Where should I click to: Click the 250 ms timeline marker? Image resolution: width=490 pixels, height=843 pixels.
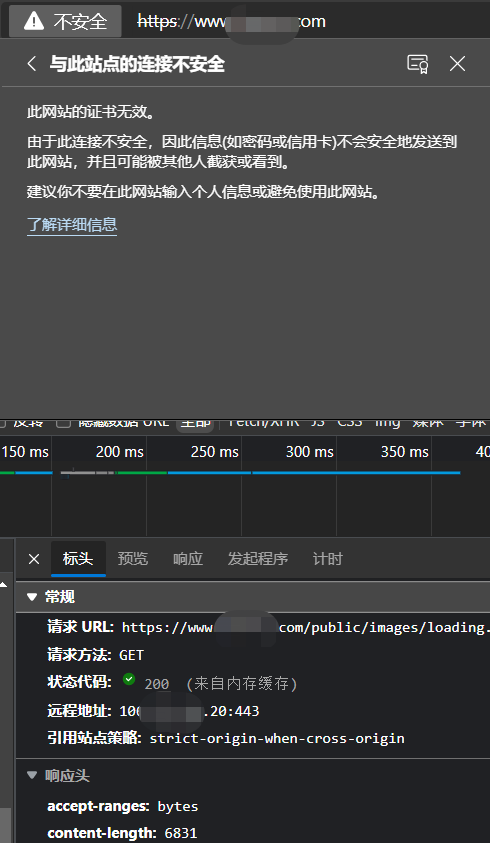click(215, 452)
